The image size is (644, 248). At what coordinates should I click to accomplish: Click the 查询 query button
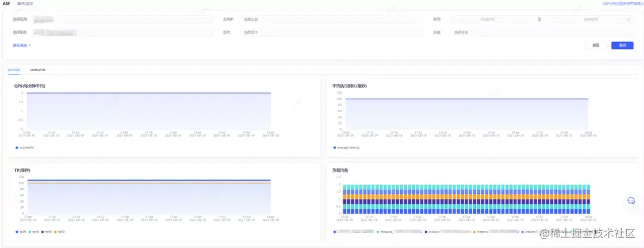[x=622, y=45]
